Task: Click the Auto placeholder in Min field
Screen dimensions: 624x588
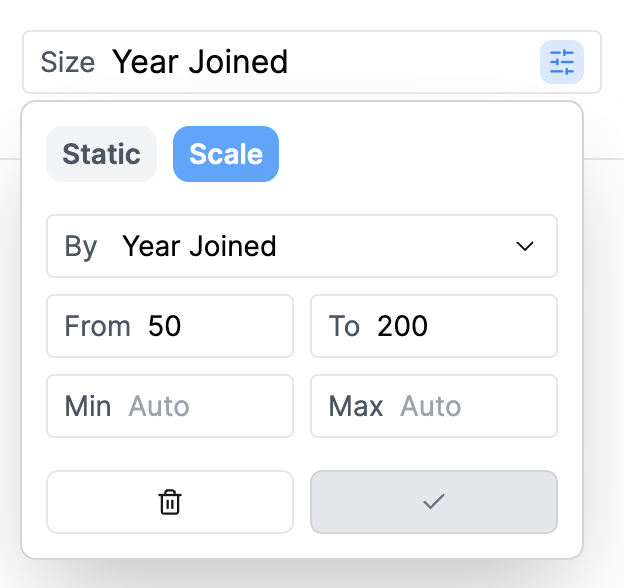Action: point(159,406)
